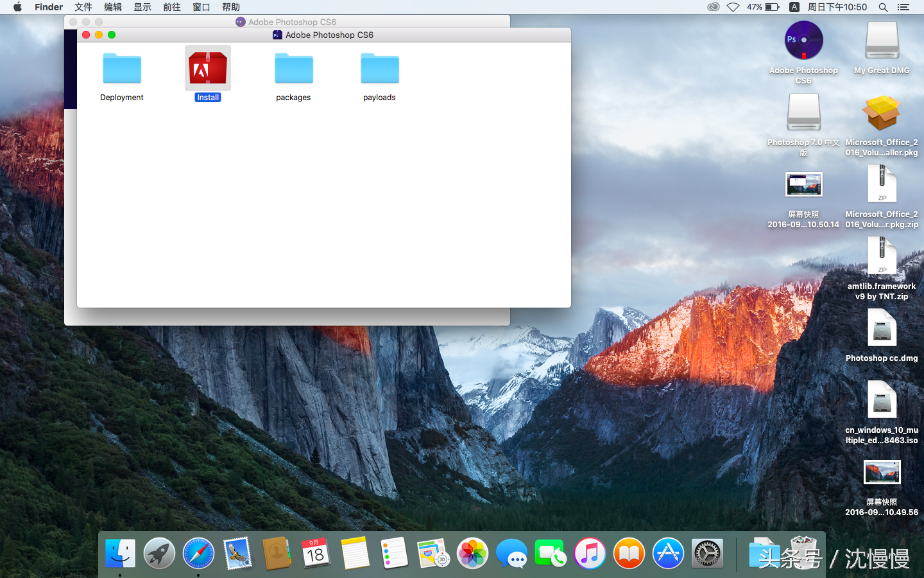This screenshot has width=924, height=578.
Task: Select screenshot 2016-09...10.50.14 thumbnail
Action: tap(803, 185)
